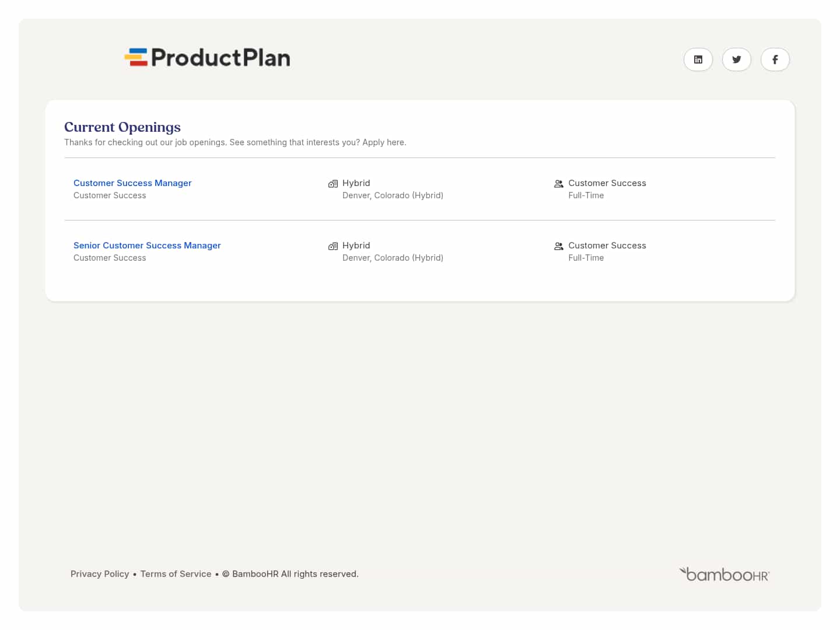Click Full-Time label in Customer Success Manager row
Viewport: 840px width, 630px height.
tap(586, 195)
